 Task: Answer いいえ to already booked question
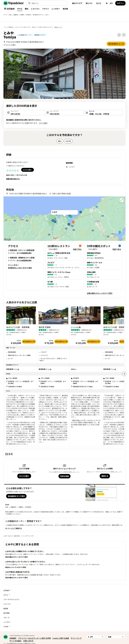point(68,141)
